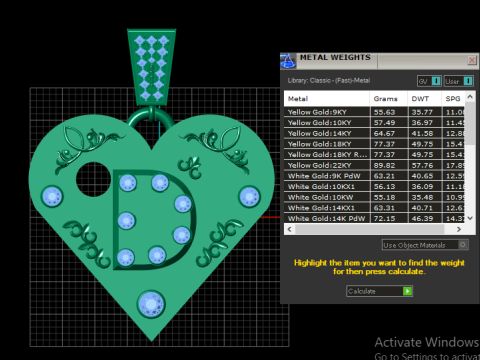Click the 41.58 DWT value
Screen dimensions: 480x360
tap(422, 134)
